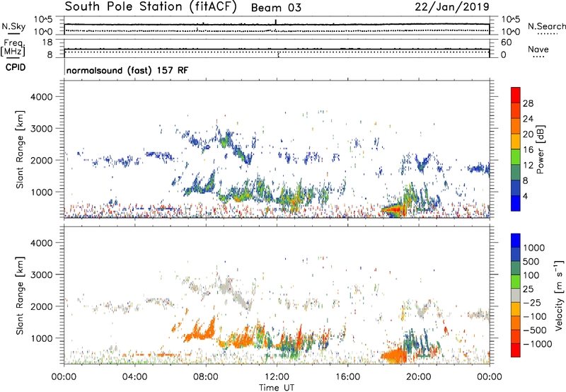Click '4000' on the power panel range axis
This screenshot has height=392, width=566.
click(41, 97)
